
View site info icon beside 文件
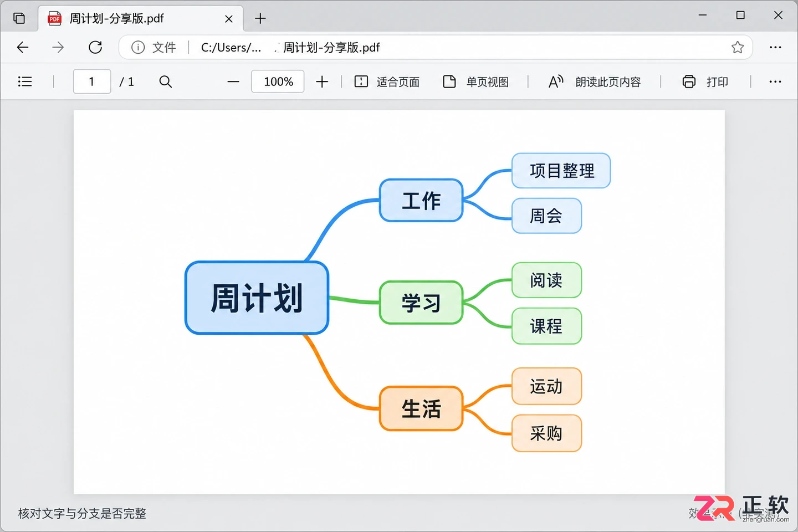[138, 48]
